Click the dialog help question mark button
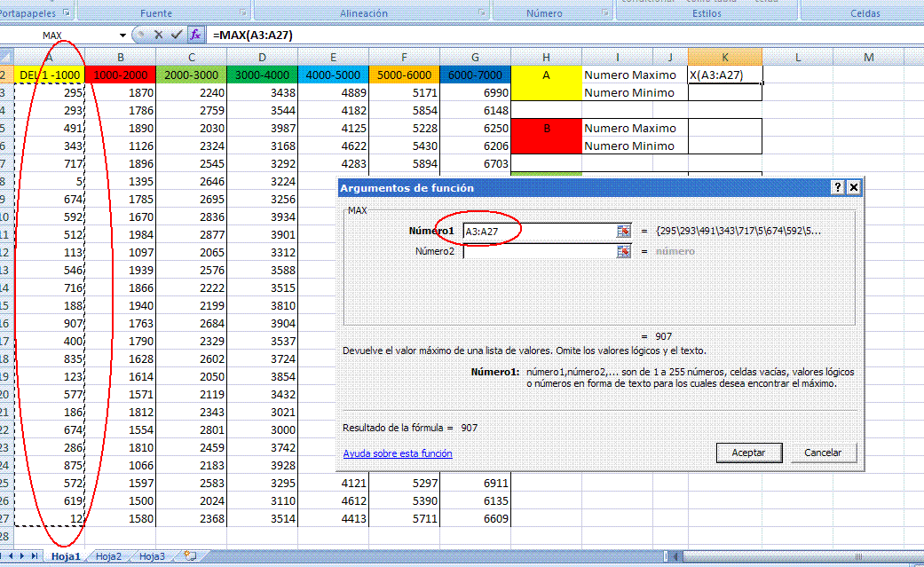The height and width of the screenshot is (567, 924). (837, 188)
